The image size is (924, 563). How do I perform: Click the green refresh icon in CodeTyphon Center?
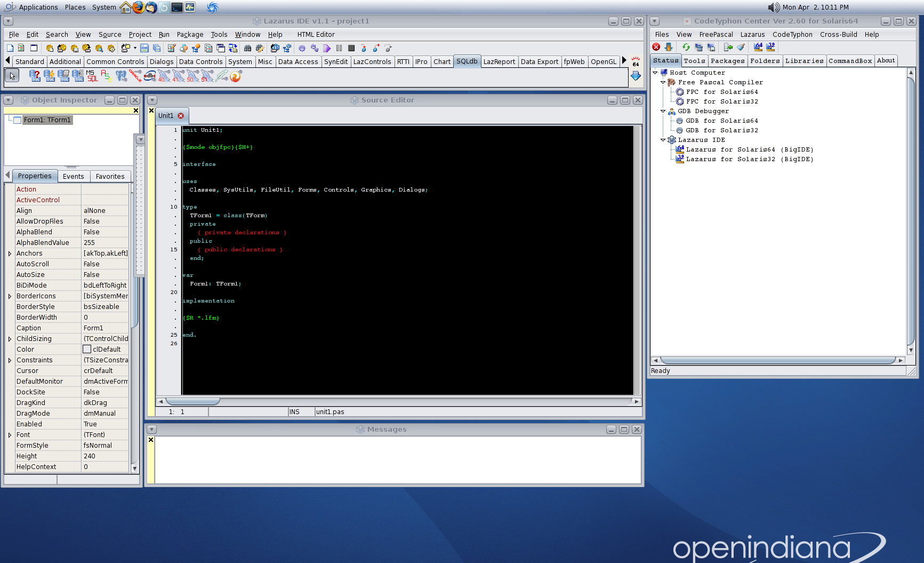[686, 47]
